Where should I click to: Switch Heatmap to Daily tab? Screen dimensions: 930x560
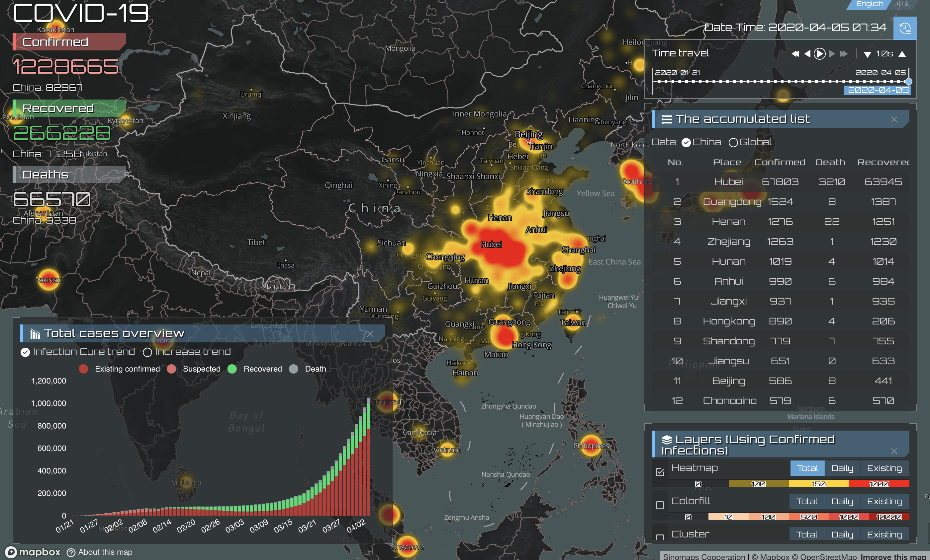(x=842, y=468)
